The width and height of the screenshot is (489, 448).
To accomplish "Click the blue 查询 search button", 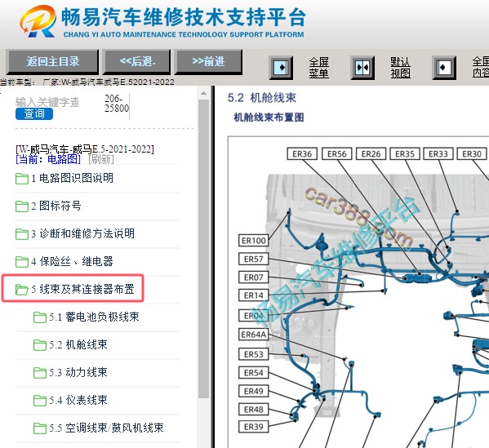I will click(34, 113).
